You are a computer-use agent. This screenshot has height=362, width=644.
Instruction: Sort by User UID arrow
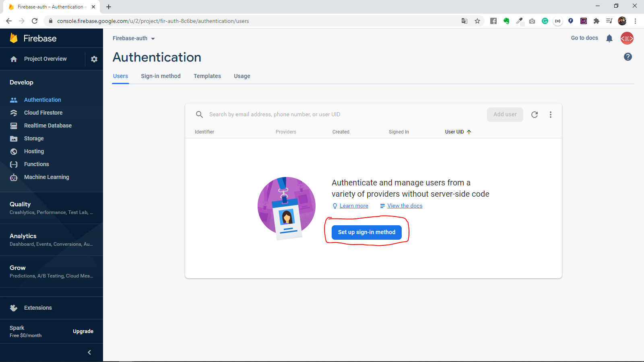[469, 132]
